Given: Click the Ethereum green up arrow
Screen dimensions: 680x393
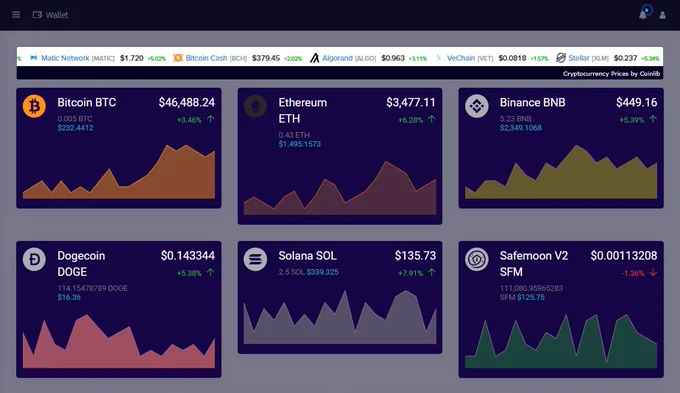Looking at the screenshot, I should [432, 119].
